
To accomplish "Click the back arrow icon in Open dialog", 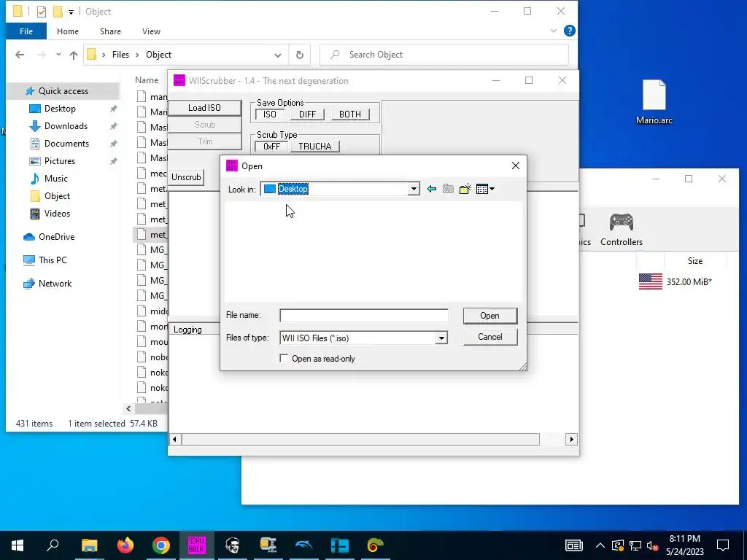I will (432, 189).
